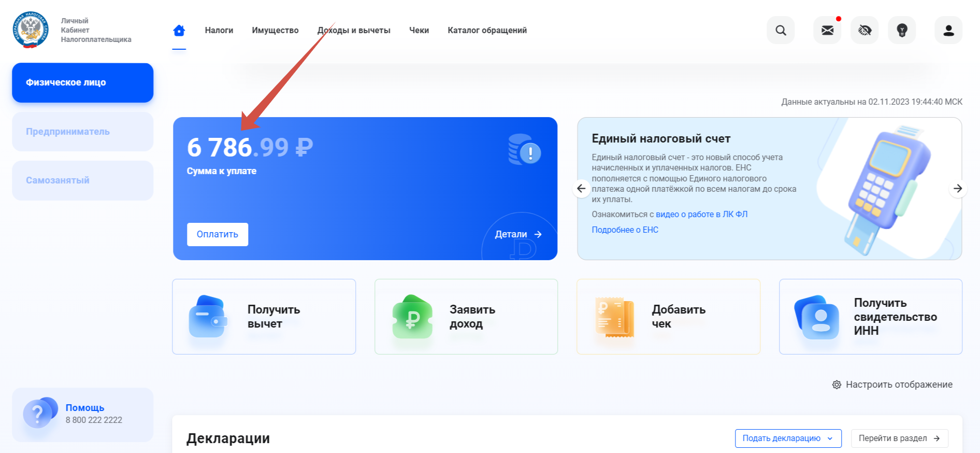The image size is (980, 453).
Task: Open the Имущество menu
Action: (x=275, y=31)
